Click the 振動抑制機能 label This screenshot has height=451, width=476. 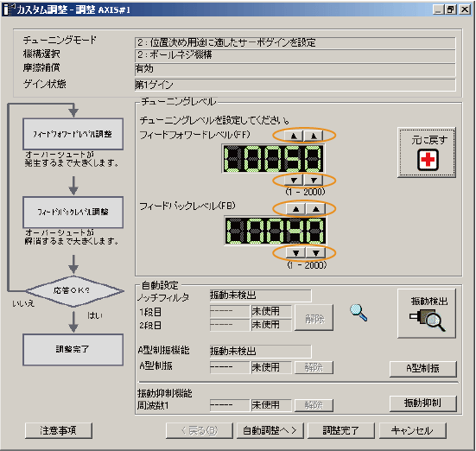(164, 393)
